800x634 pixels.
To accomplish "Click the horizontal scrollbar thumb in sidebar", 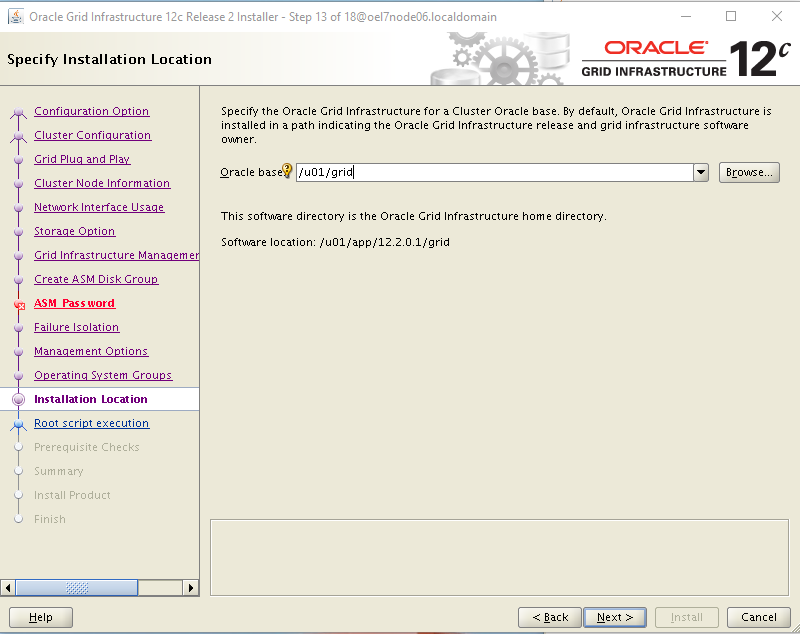I will (x=76, y=588).
